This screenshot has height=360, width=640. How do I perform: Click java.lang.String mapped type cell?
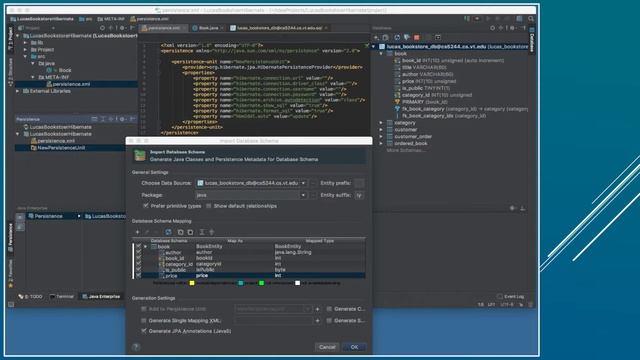pos(293,252)
